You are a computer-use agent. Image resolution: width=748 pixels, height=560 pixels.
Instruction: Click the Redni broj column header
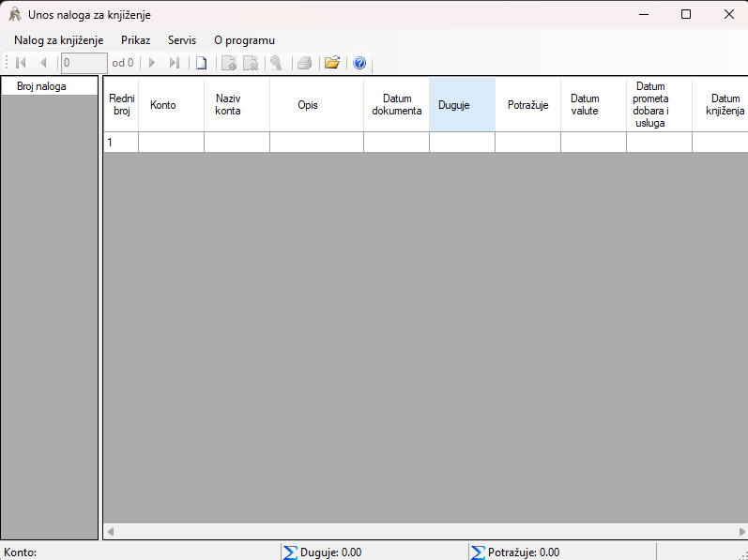coord(121,105)
